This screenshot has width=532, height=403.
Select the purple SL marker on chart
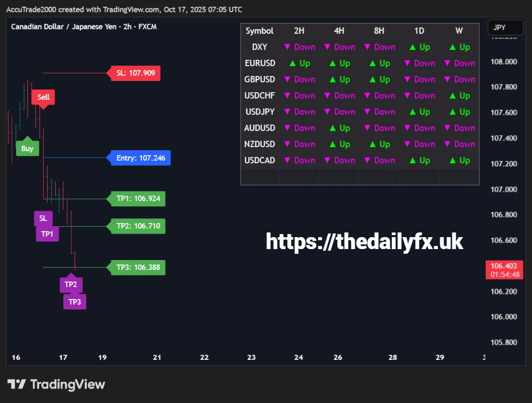tap(43, 218)
